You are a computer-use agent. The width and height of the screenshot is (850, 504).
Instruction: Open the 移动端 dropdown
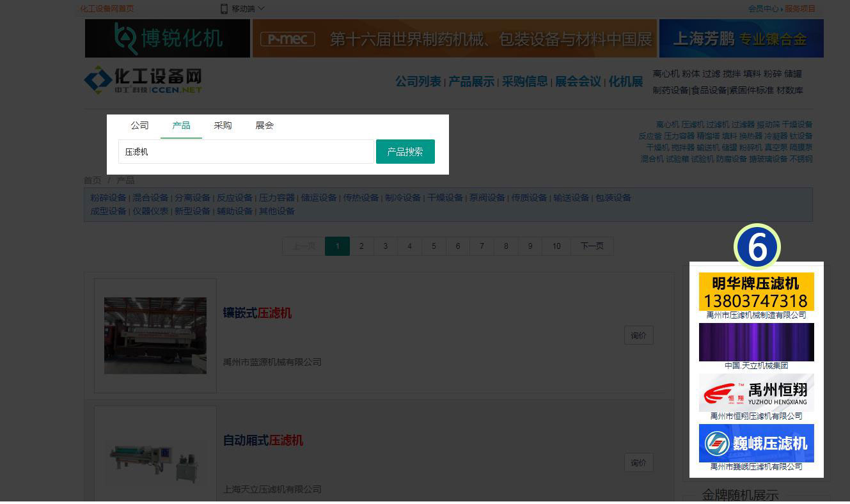pyautogui.click(x=242, y=8)
